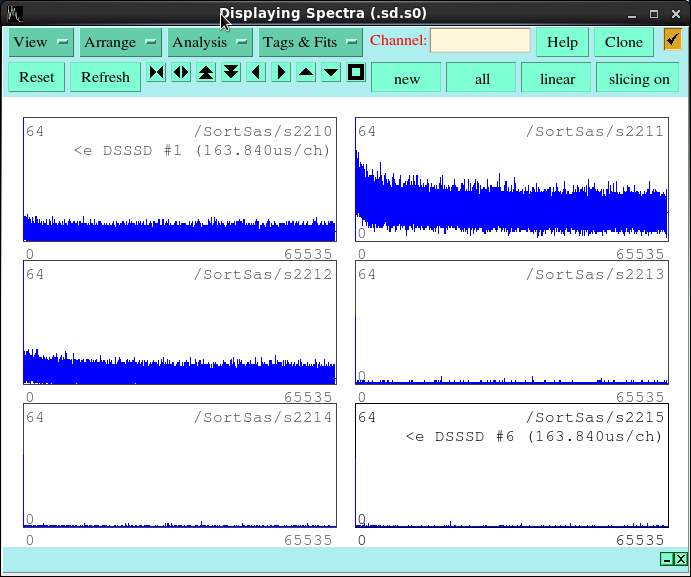
Task: Click the single up-triangle icon
Action: [x=306, y=73]
